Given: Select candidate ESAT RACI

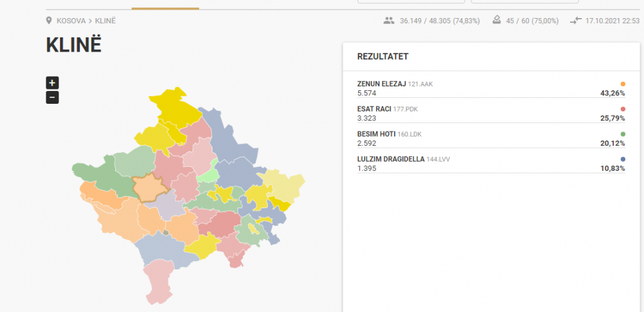Looking at the screenshot, I should pos(374,109).
